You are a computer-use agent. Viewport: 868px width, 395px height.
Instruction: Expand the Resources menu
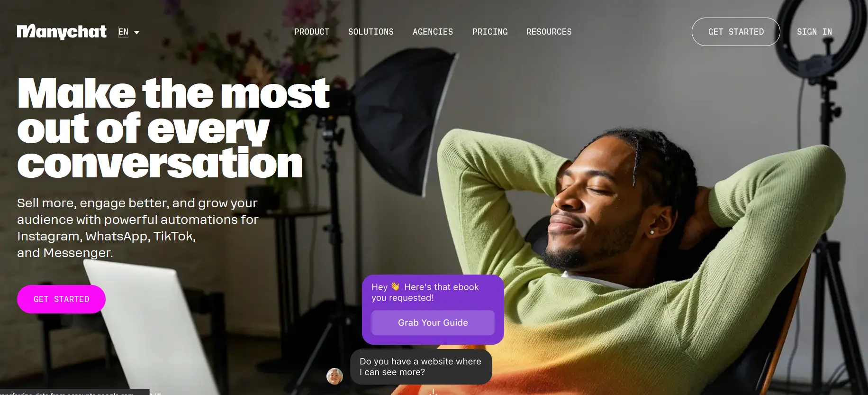(x=549, y=32)
